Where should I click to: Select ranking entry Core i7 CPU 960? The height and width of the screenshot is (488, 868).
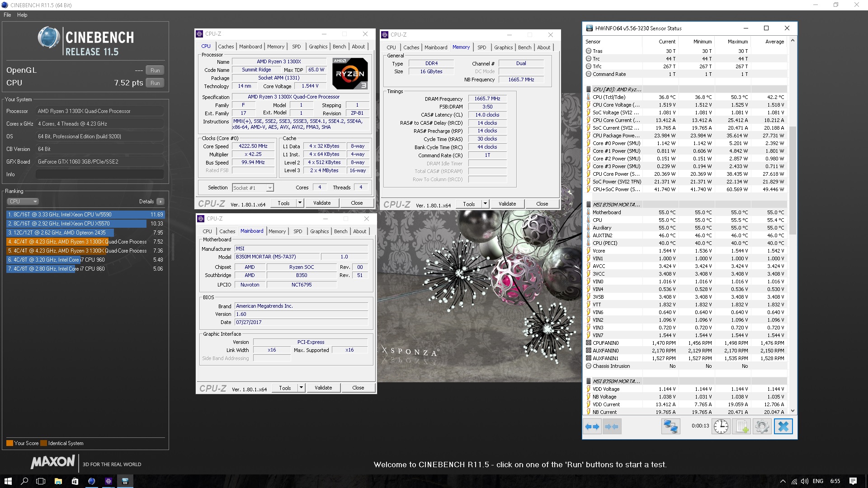coord(85,260)
